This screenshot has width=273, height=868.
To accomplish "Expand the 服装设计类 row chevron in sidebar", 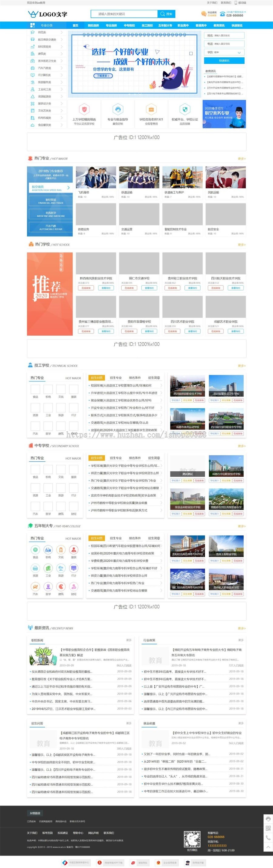I will (x=61, y=103).
